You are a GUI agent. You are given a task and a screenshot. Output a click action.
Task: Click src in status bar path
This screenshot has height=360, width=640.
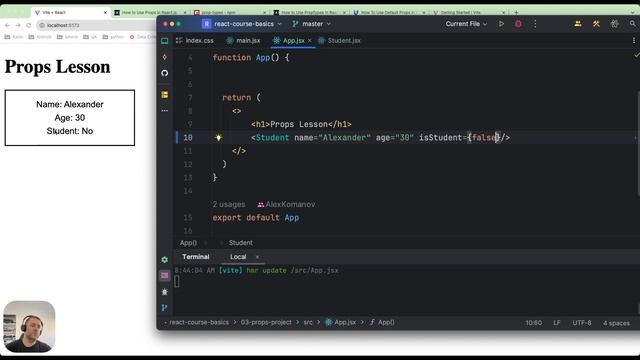coord(308,322)
